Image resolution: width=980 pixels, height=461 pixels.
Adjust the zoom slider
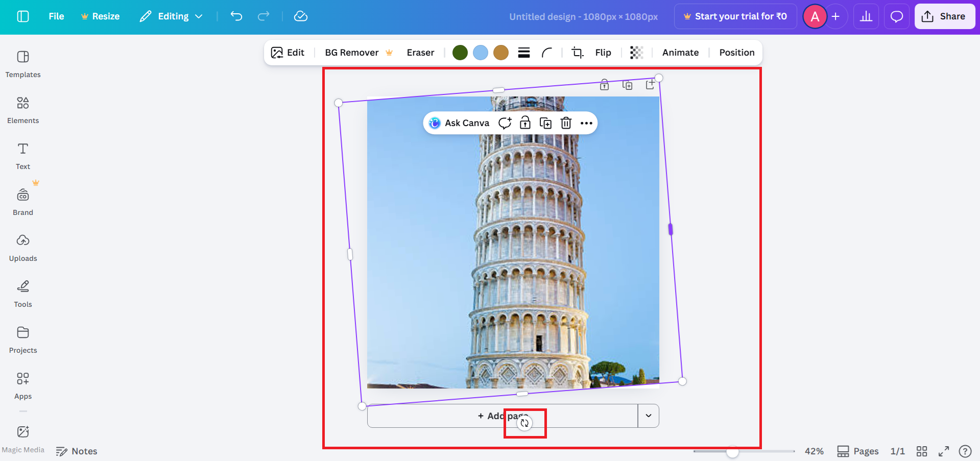click(732, 451)
